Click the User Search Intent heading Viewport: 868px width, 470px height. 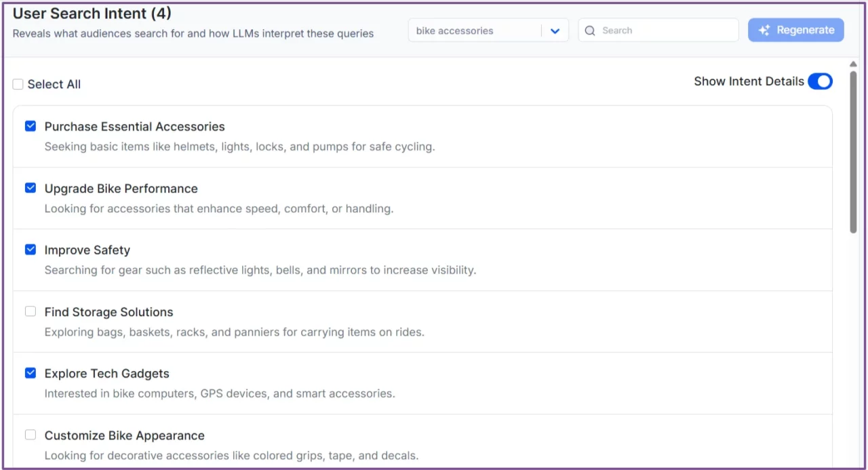click(92, 13)
